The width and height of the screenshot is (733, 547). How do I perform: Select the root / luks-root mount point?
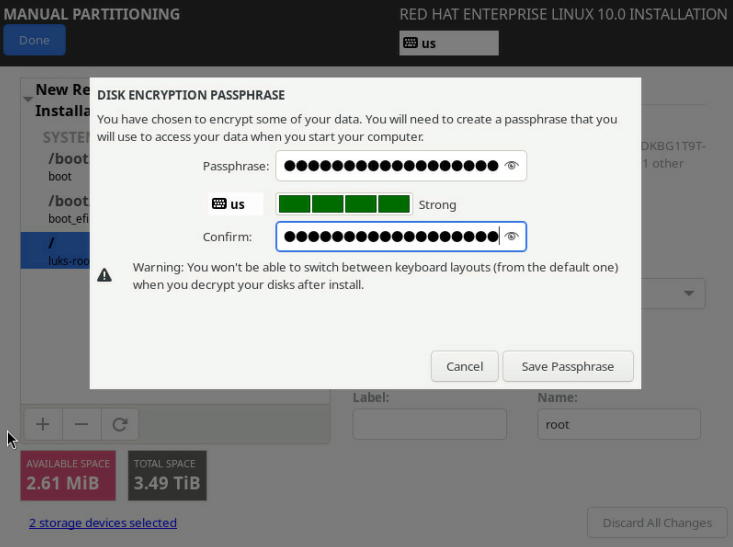point(55,251)
